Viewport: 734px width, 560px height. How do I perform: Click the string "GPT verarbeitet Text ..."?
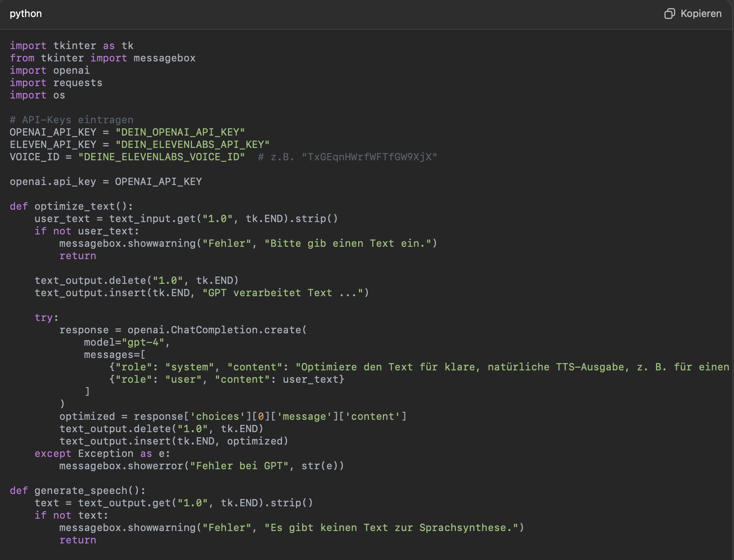283,293
